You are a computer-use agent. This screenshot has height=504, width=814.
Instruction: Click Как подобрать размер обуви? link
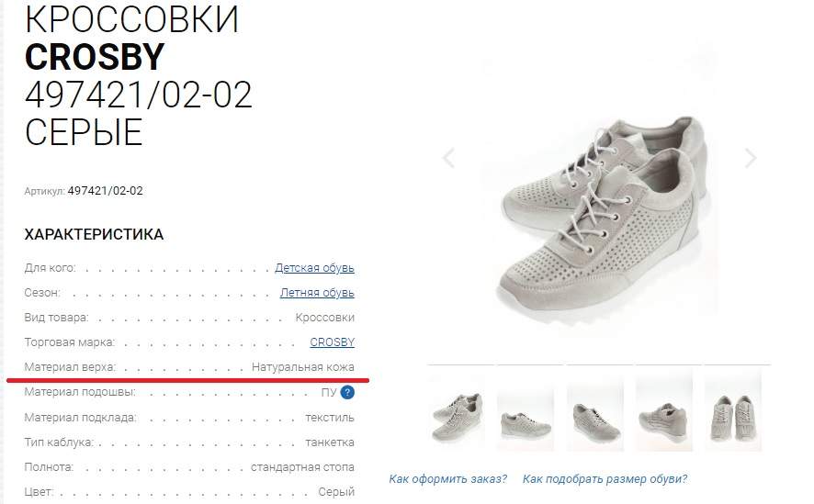point(605,478)
